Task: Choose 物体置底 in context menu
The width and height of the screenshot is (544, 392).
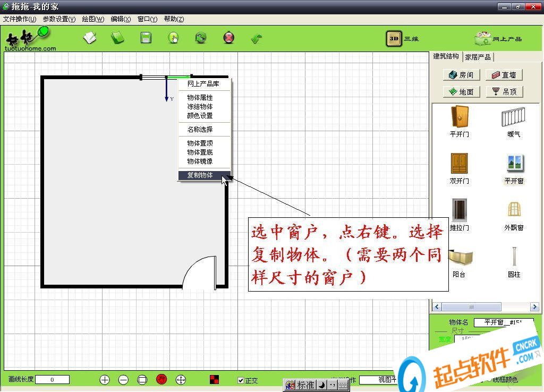Action: click(204, 152)
